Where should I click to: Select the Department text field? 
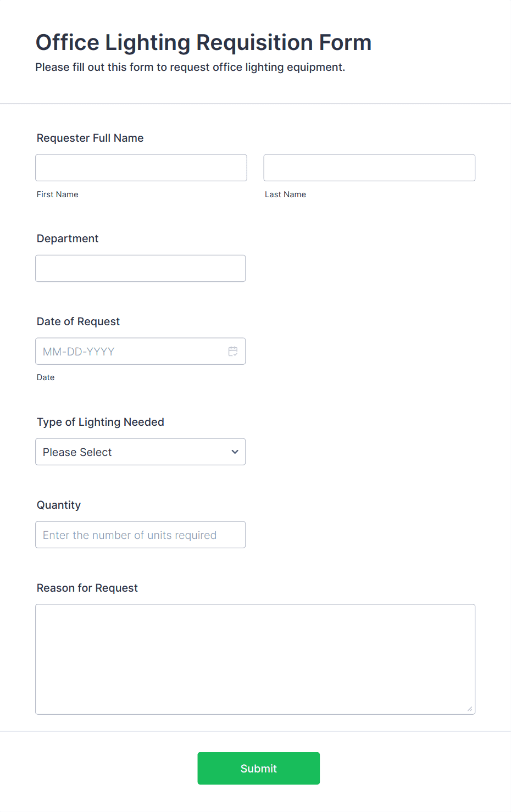tap(141, 268)
